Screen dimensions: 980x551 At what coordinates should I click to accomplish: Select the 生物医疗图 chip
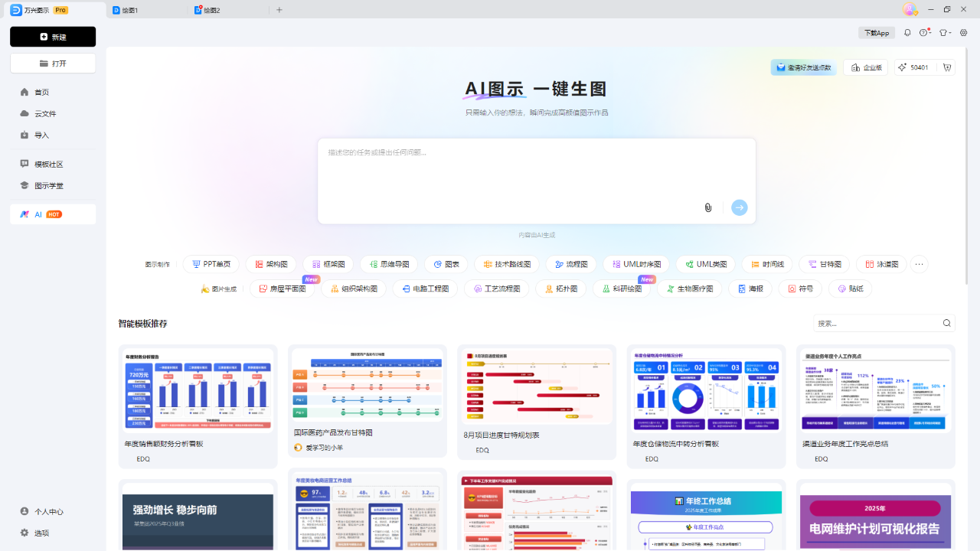tap(690, 289)
